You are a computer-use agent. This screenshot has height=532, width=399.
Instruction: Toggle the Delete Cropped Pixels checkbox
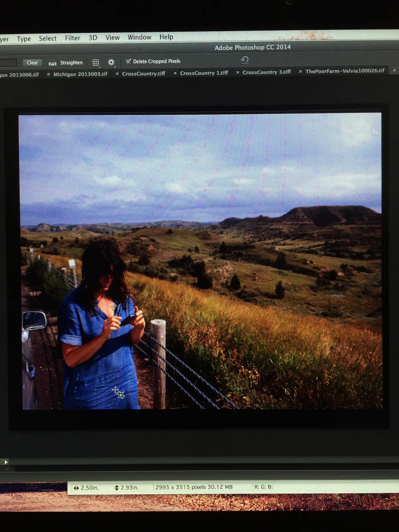click(x=128, y=61)
